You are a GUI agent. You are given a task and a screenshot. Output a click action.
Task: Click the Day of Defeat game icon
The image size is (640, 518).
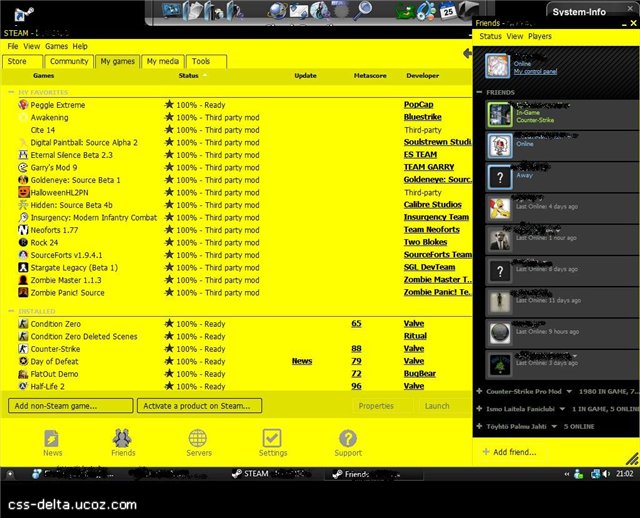pos(23,361)
